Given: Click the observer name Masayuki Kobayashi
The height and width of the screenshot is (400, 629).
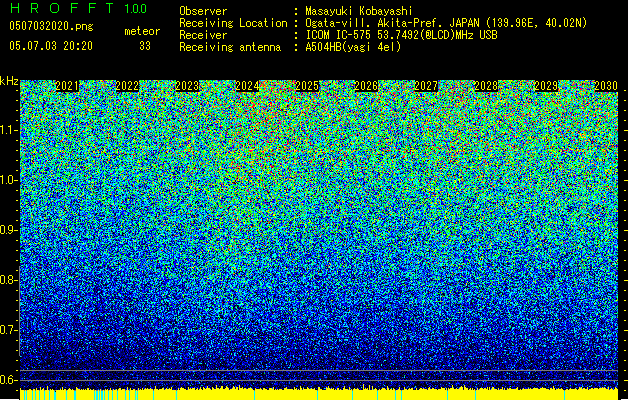Looking at the screenshot, I should click(x=359, y=11).
